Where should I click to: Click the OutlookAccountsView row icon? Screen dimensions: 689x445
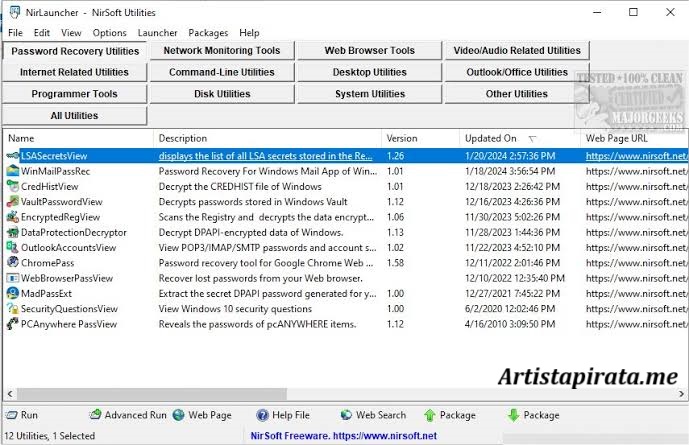(x=13, y=247)
